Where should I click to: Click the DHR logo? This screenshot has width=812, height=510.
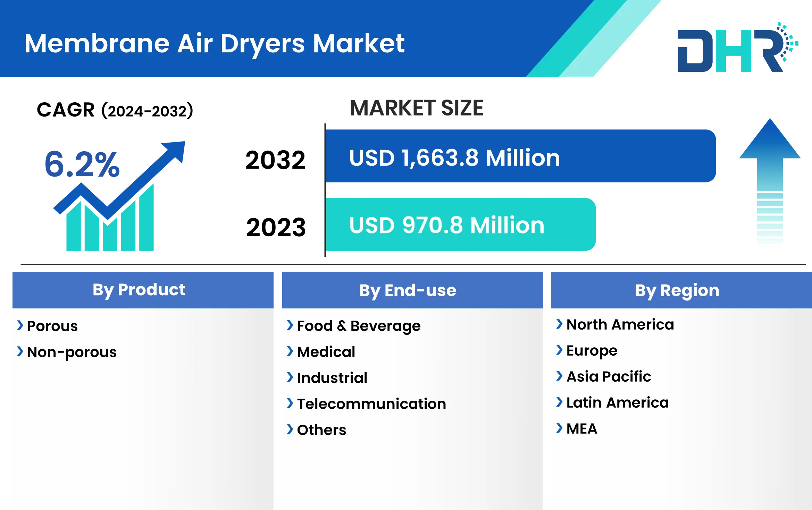pyautogui.click(x=738, y=48)
